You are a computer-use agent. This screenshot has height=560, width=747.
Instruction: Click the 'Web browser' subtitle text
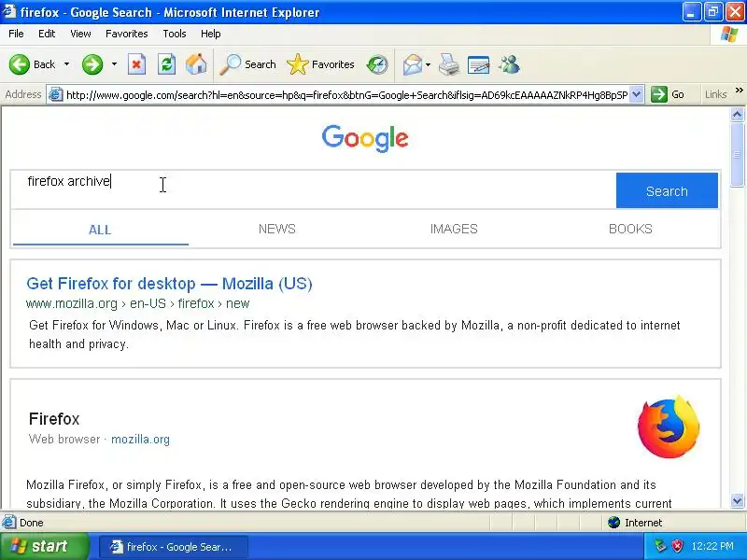click(64, 439)
